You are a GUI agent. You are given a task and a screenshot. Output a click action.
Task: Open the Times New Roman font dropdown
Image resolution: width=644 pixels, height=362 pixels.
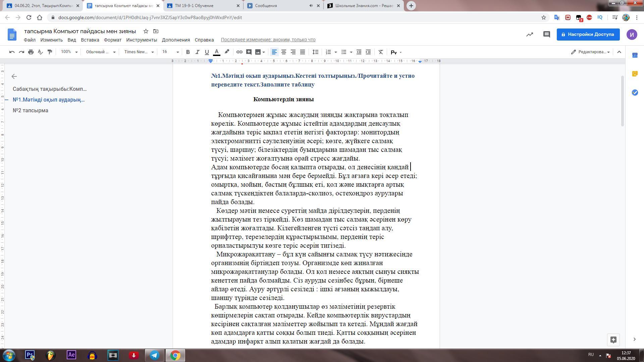tap(139, 52)
